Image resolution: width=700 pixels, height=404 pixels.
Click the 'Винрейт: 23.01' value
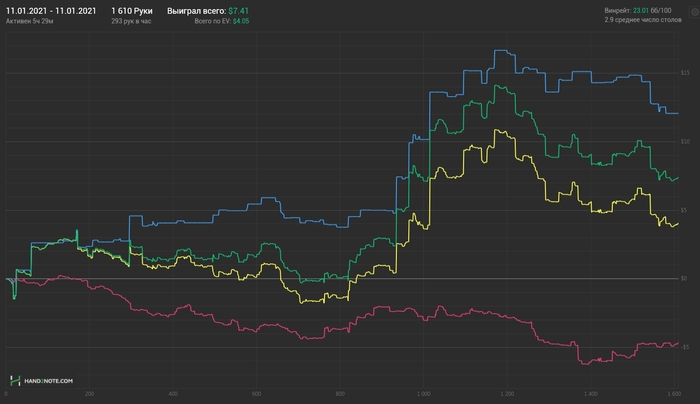point(626,10)
